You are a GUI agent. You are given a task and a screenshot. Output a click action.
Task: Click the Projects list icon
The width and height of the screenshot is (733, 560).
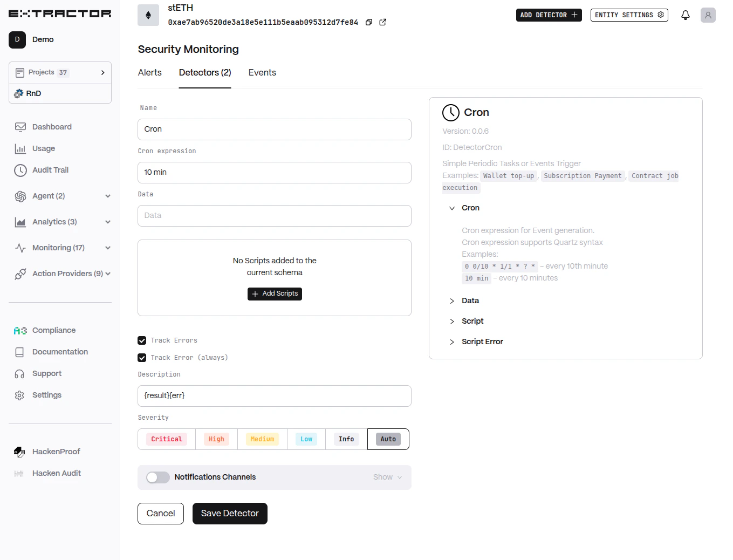coord(20,72)
